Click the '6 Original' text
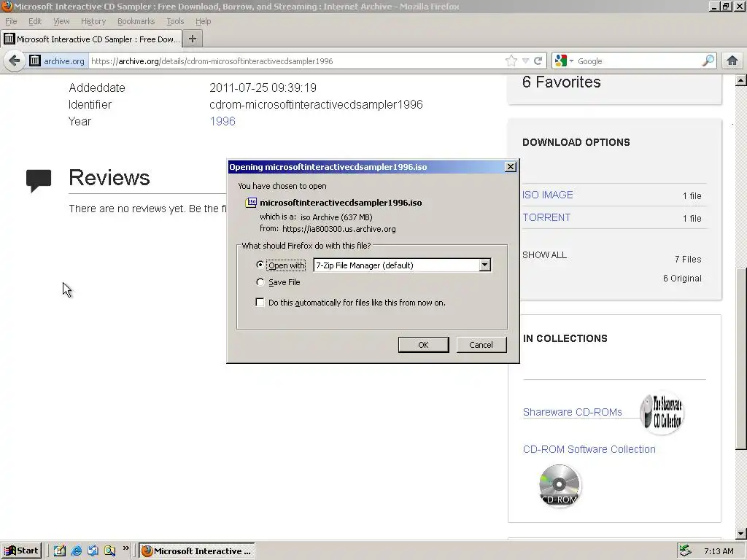This screenshot has height=560, width=747. (682, 278)
